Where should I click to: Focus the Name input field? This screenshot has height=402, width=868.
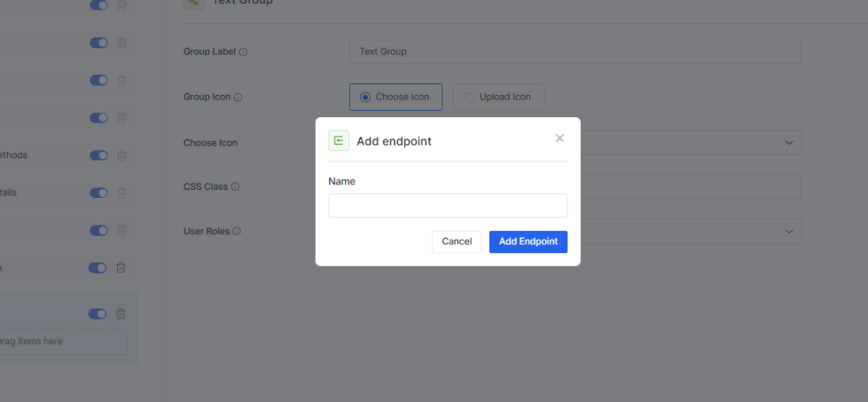448,206
